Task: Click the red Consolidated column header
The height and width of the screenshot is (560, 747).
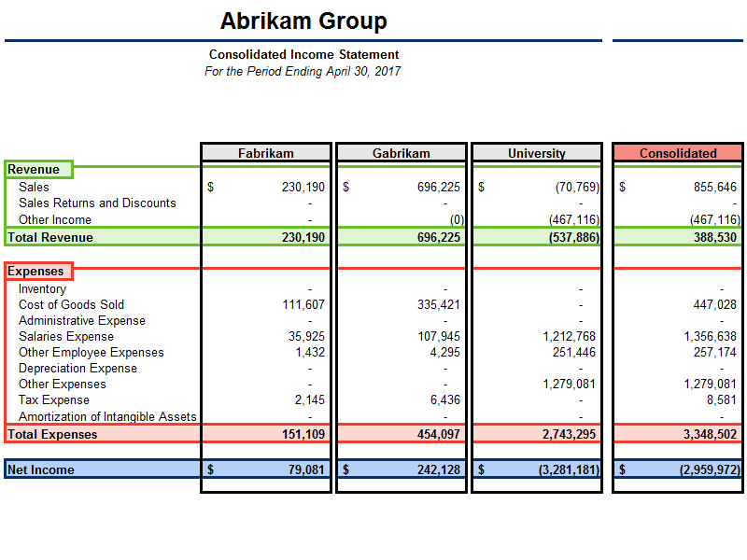Action: [678, 153]
